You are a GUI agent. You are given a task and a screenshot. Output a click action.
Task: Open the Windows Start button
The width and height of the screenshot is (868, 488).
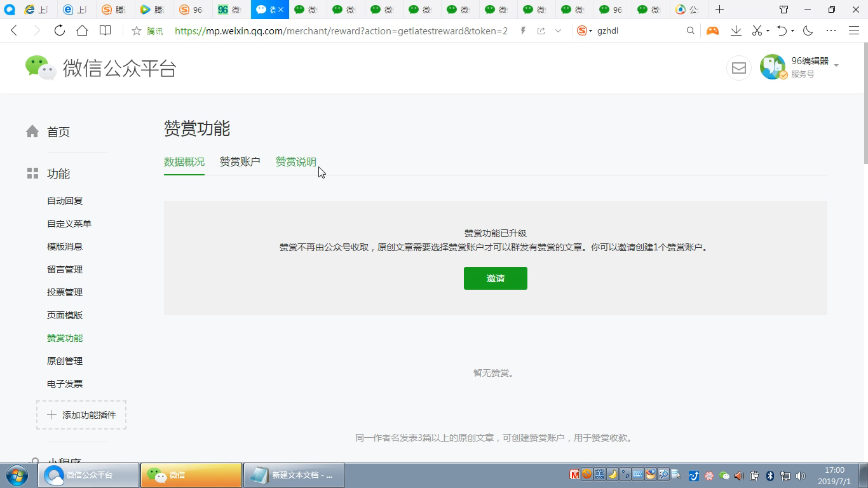click(x=17, y=475)
